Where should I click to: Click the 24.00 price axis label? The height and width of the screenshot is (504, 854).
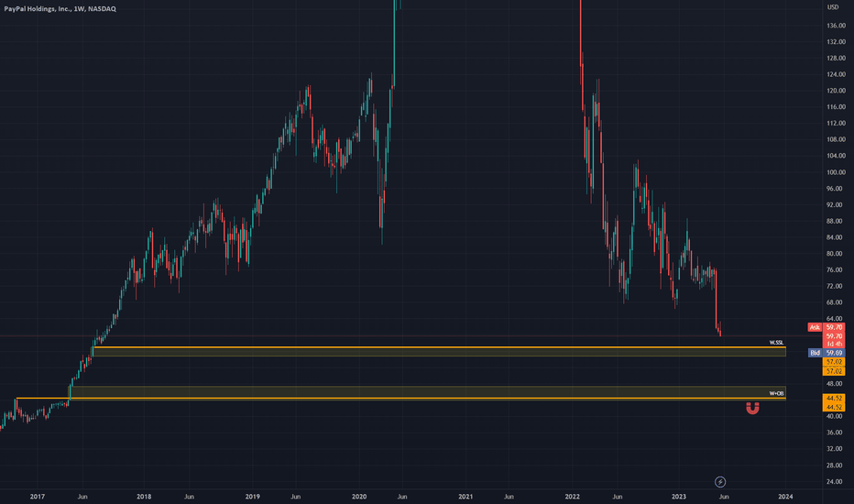point(836,482)
